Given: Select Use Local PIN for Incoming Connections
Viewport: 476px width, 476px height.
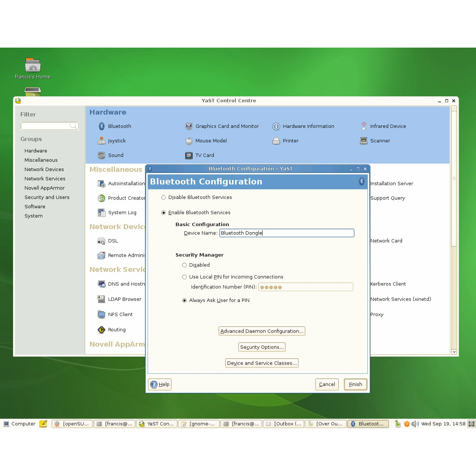Looking at the screenshot, I should (184, 277).
